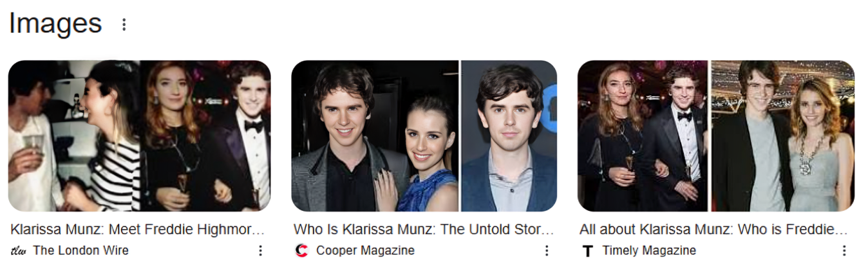868x269 pixels.
Task: Click The London Wire source name
Action: pyautogui.click(x=80, y=251)
